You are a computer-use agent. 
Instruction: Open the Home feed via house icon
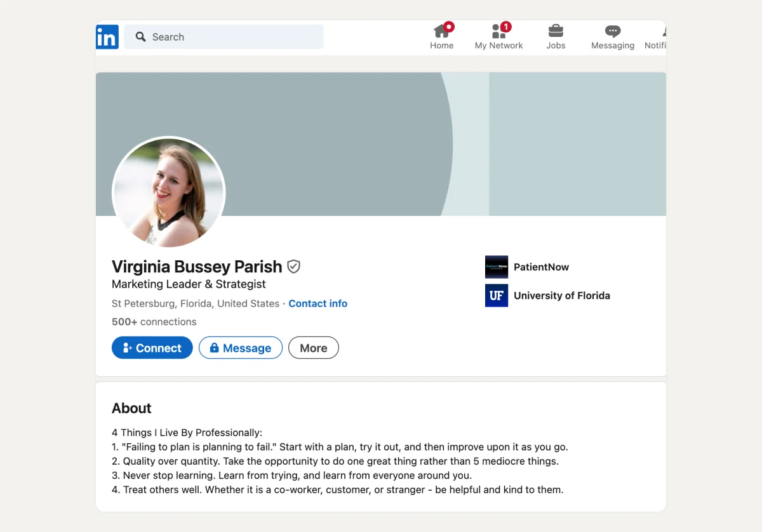pyautogui.click(x=441, y=30)
